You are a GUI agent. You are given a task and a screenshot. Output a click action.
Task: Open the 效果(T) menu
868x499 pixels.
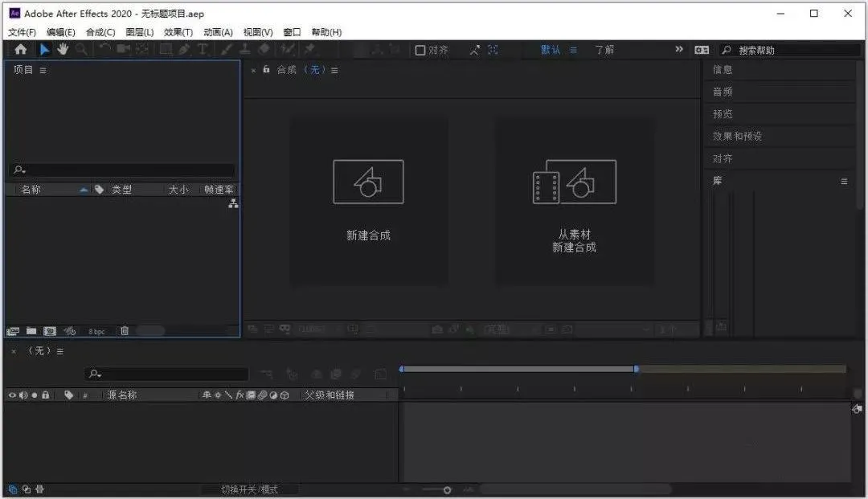178,32
